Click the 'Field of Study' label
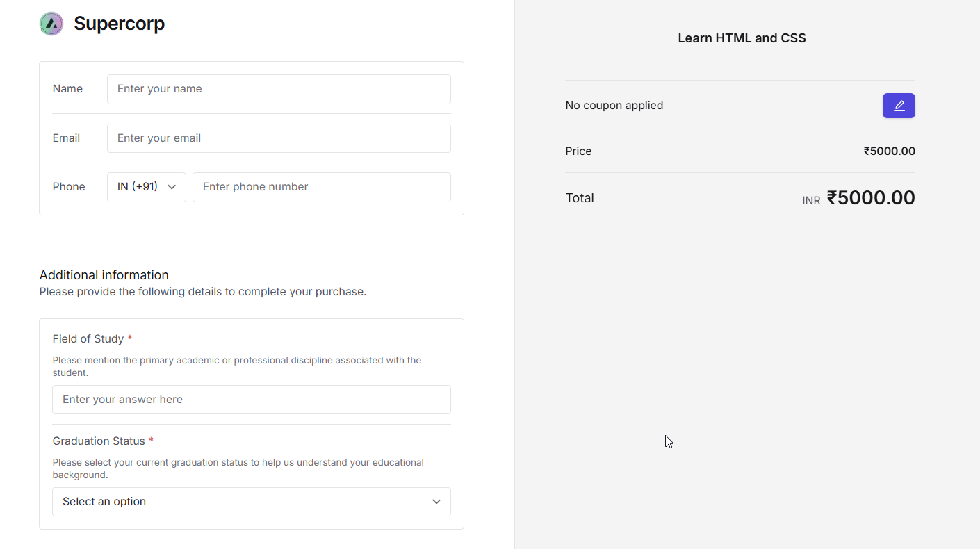The image size is (980, 549). point(88,339)
